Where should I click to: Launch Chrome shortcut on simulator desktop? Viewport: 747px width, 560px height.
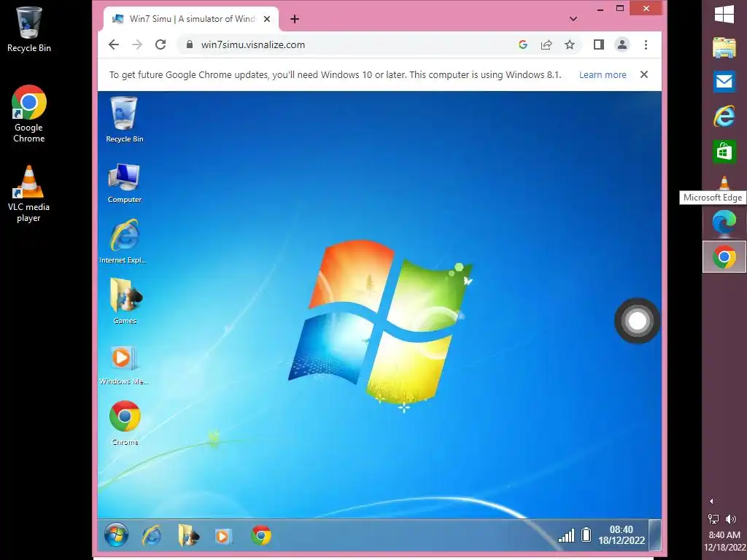coord(125,423)
